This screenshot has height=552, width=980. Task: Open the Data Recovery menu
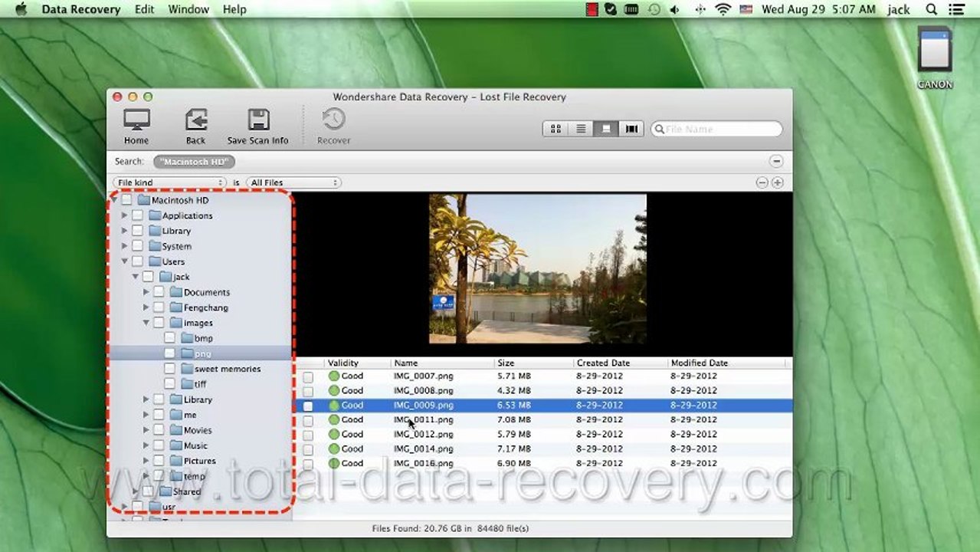(81, 9)
